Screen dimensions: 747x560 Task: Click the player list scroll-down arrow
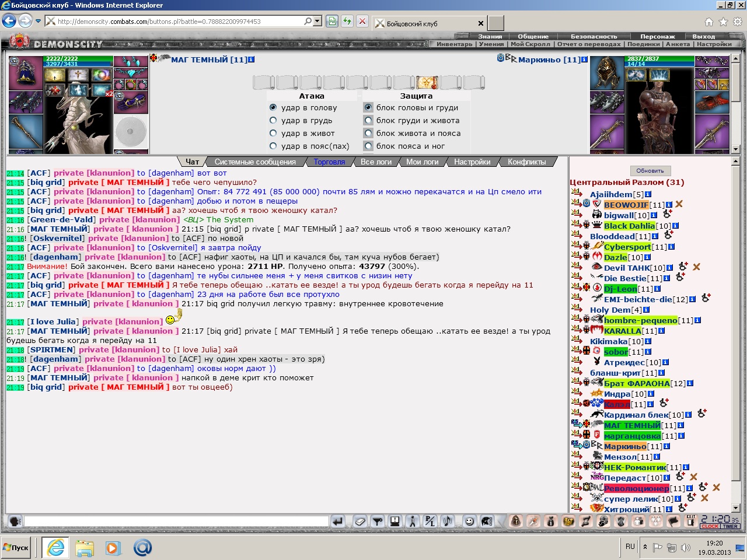click(736, 508)
